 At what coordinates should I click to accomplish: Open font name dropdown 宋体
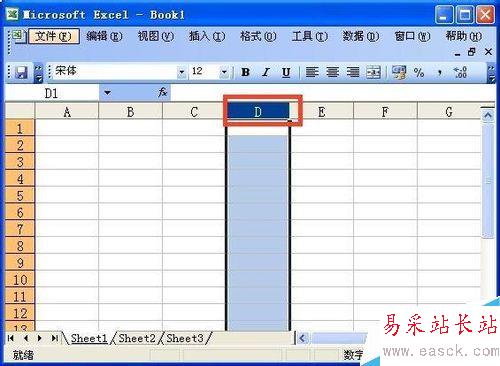pyautogui.click(x=181, y=72)
